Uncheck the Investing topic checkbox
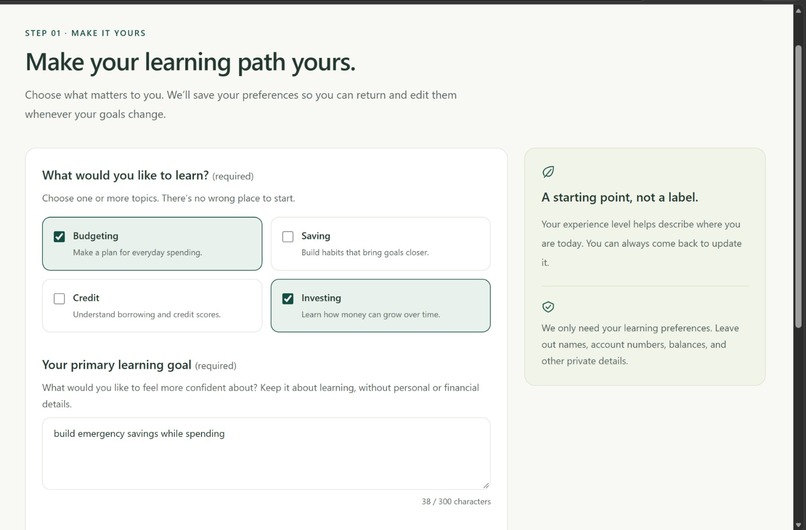Screen dimensions: 806x530 click(288, 299)
